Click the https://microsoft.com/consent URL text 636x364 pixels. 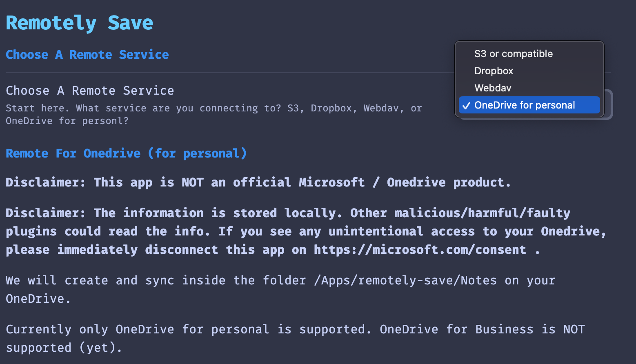420,250
